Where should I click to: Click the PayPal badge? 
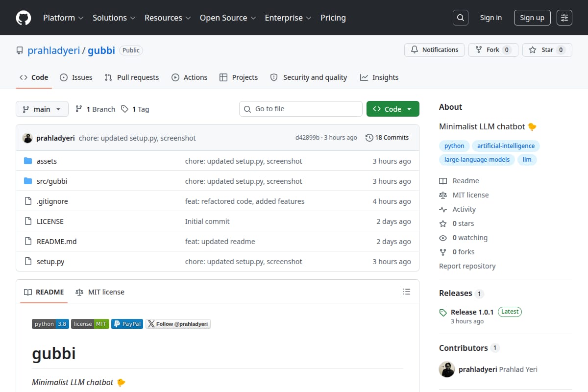[127, 324]
